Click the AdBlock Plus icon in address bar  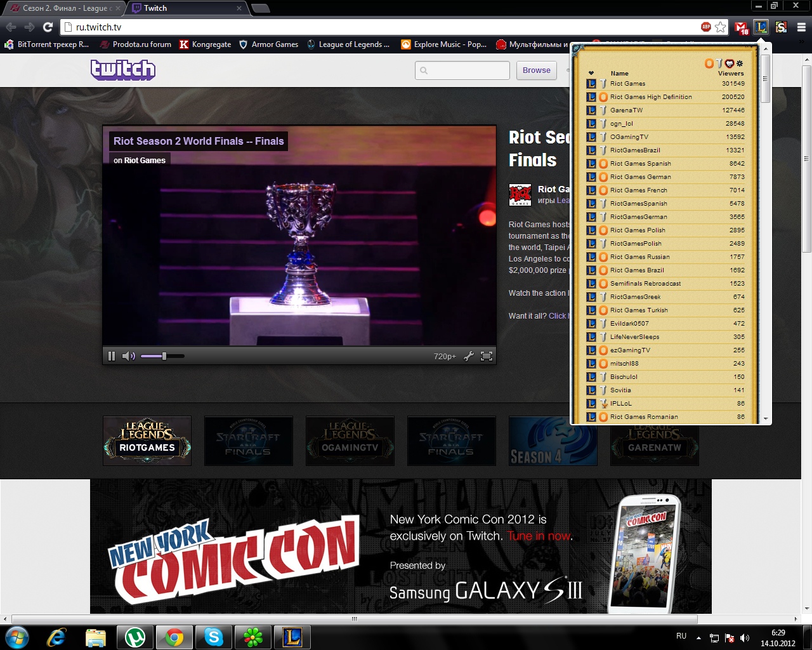coord(705,27)
